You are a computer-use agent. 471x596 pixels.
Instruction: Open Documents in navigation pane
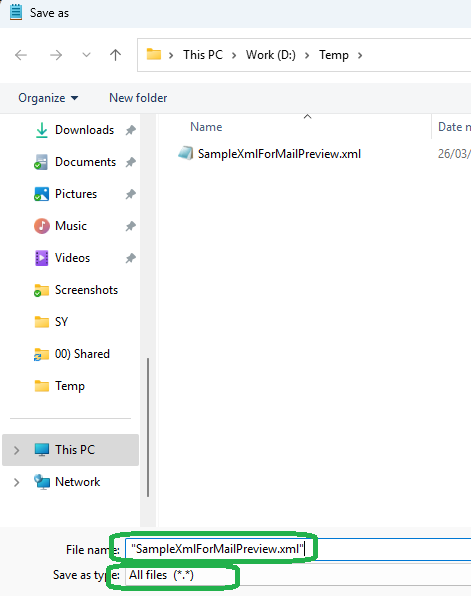[85, 162]
